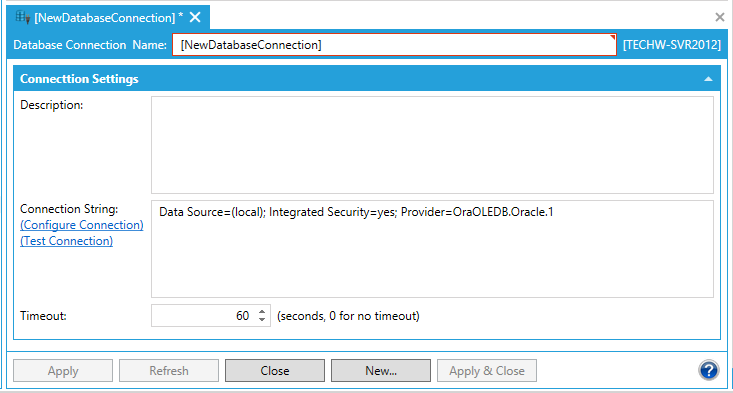
Task: Click the gray X at far right of tab bar
Action: 720,18
